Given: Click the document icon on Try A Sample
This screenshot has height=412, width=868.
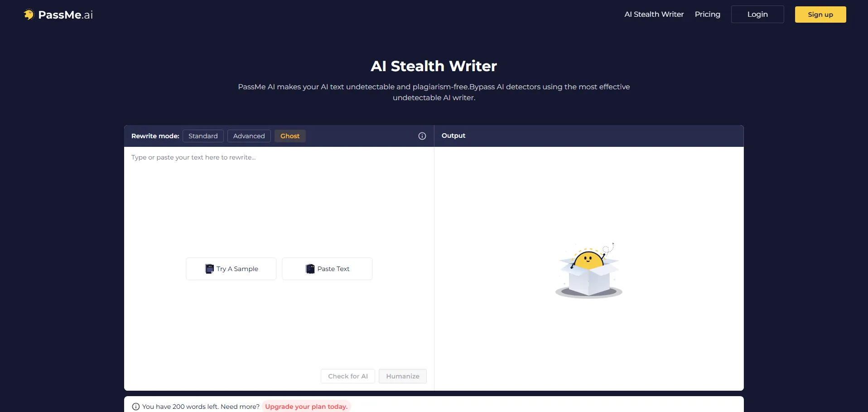Looking at the screenshot, I should pos(209,269).
